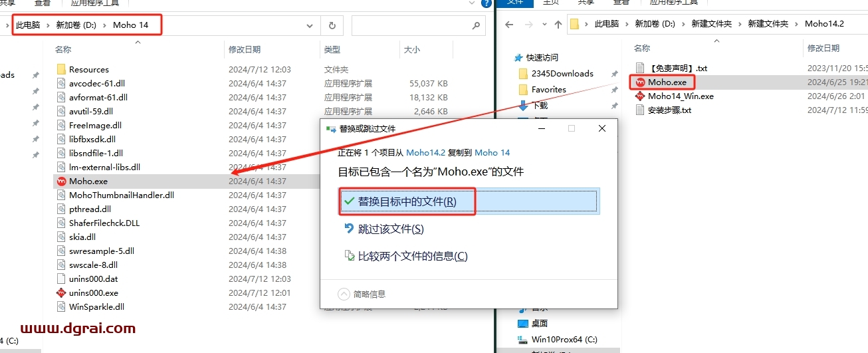Select Moho.exe icon in Moho14.2 window

point(640,82)
